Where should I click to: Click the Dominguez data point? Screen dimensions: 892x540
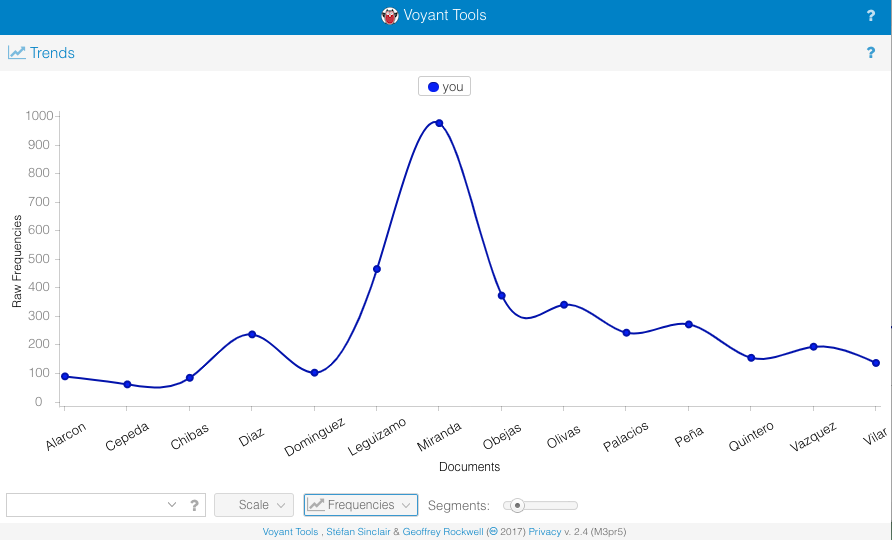coord(315,373)
